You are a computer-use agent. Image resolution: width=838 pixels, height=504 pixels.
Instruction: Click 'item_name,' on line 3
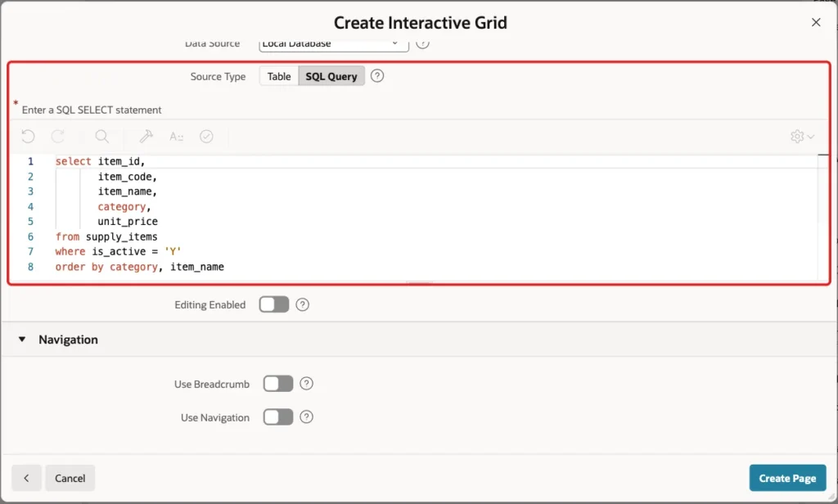[127, 191]
